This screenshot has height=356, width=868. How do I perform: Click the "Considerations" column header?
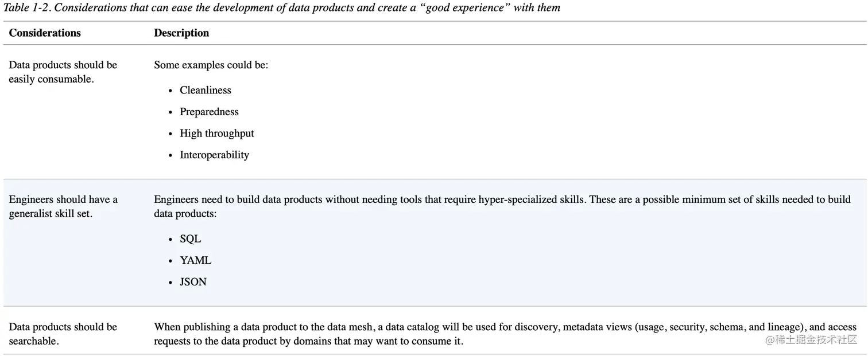[x=45, y=33]
